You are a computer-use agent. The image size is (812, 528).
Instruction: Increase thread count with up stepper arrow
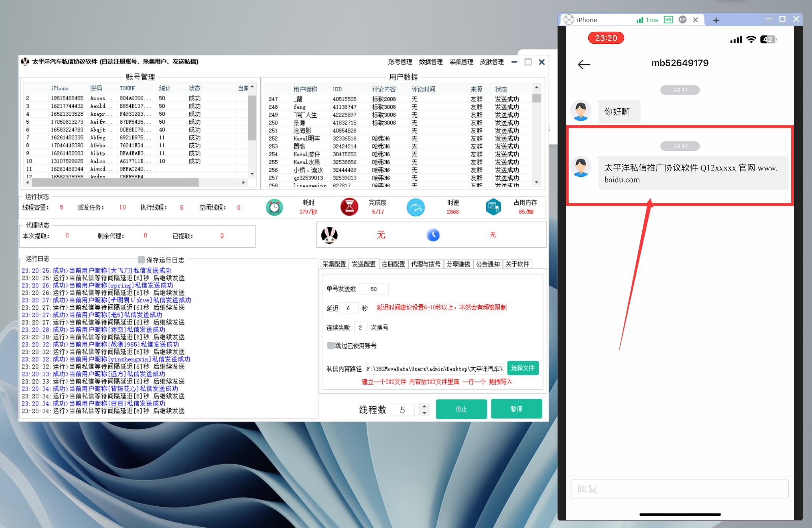(424, 406)
